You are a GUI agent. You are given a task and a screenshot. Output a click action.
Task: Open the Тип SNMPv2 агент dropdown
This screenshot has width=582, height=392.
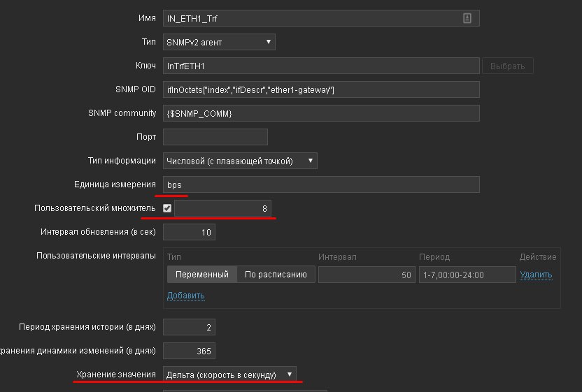coord(219,43)
